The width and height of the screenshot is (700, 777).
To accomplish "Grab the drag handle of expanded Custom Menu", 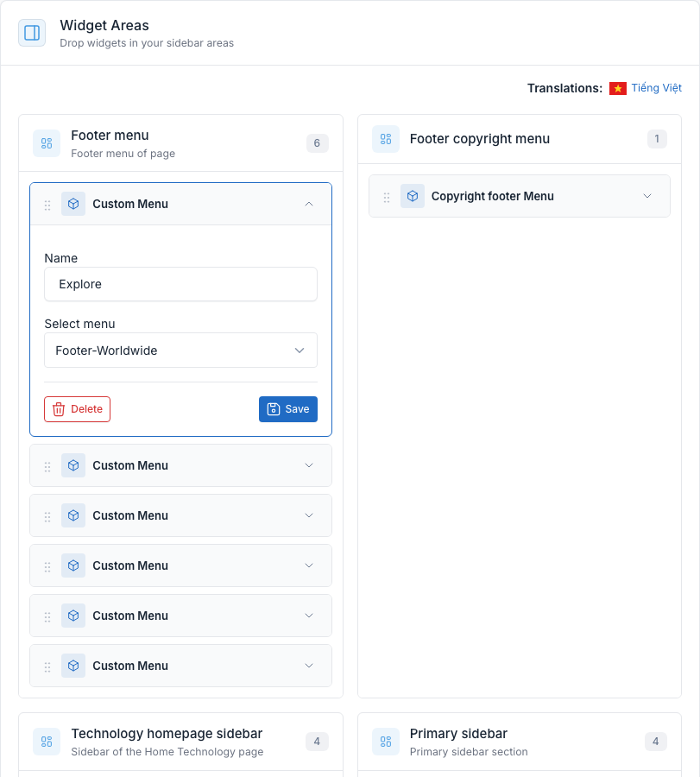I will 47,205.
